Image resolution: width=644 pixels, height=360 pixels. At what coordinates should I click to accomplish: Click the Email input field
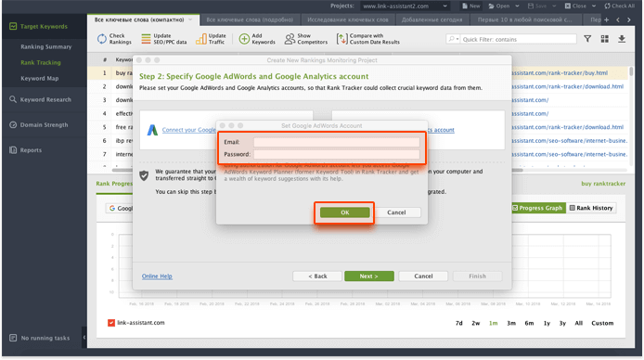point(337,142)
